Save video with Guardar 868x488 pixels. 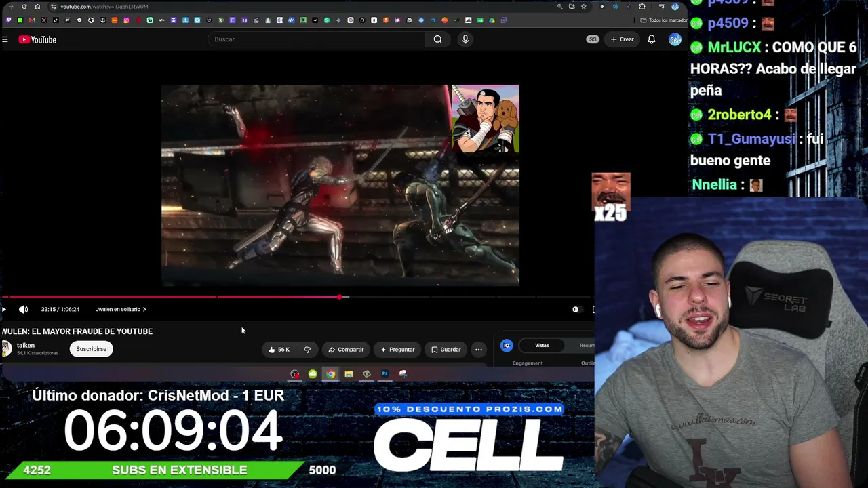click(446, 350)
